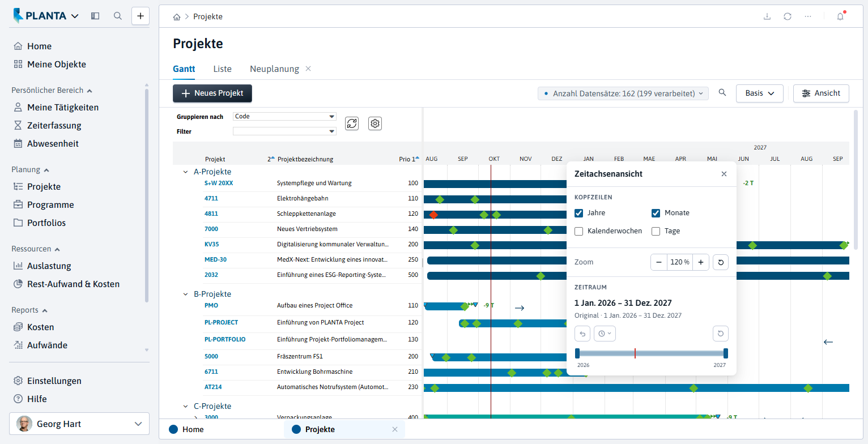Close the Neuplanung tab
The width and height of the screenshot is (868, 444).
(308, 69)
